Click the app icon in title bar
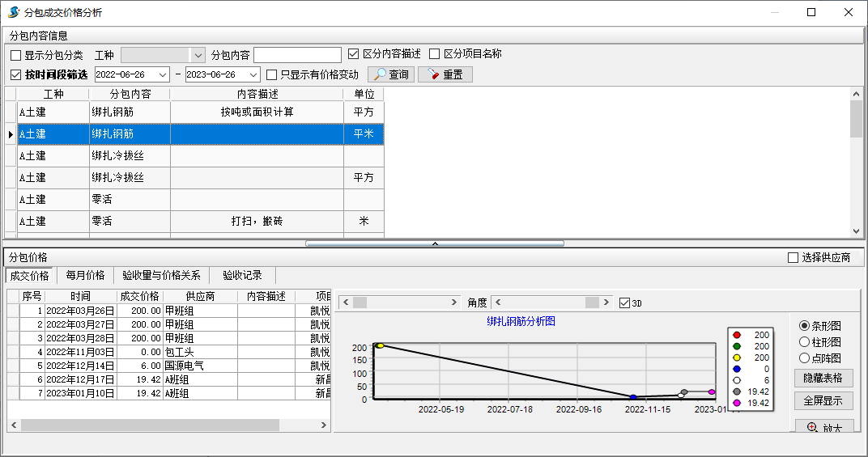Screen dimensions: 868x457 pyautogui.click(x=13, y=13)
